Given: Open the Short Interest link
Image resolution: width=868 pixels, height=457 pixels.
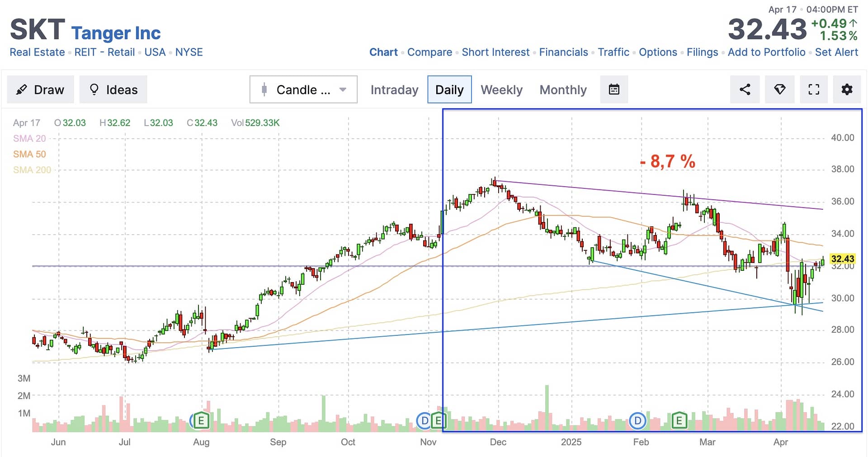Looking at the screenshot, I should click(x=495, y=52).
